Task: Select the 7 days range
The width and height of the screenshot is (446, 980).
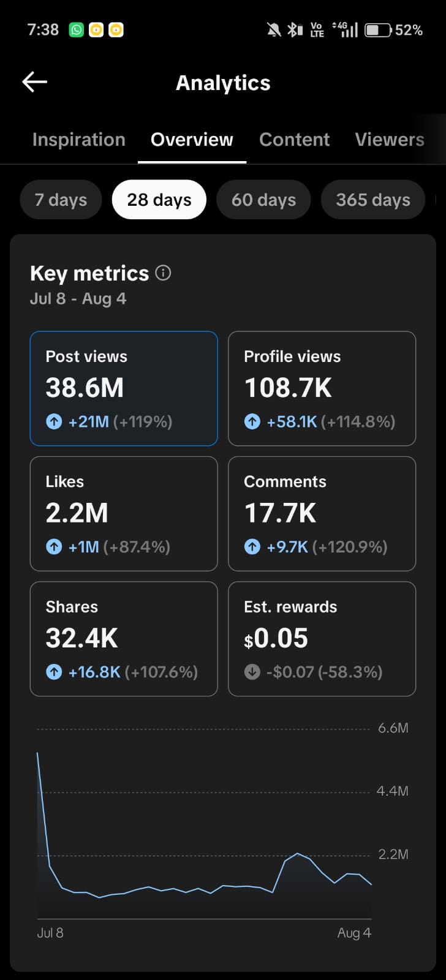Action: click(x=61, y=200)
